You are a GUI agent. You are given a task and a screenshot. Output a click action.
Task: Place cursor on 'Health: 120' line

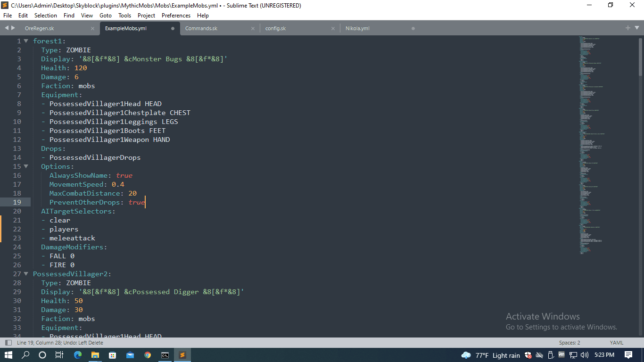pyautogui.click(x=64, y=68)
